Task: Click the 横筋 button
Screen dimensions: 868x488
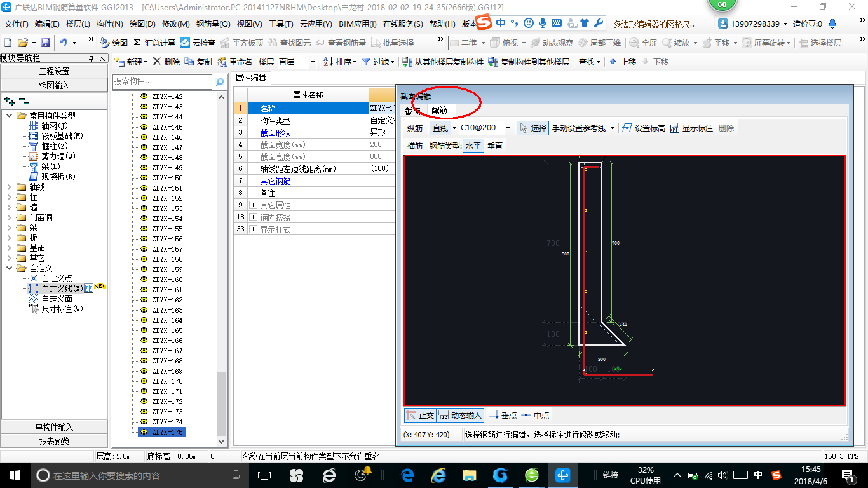Action: click(x=415, y=146)
